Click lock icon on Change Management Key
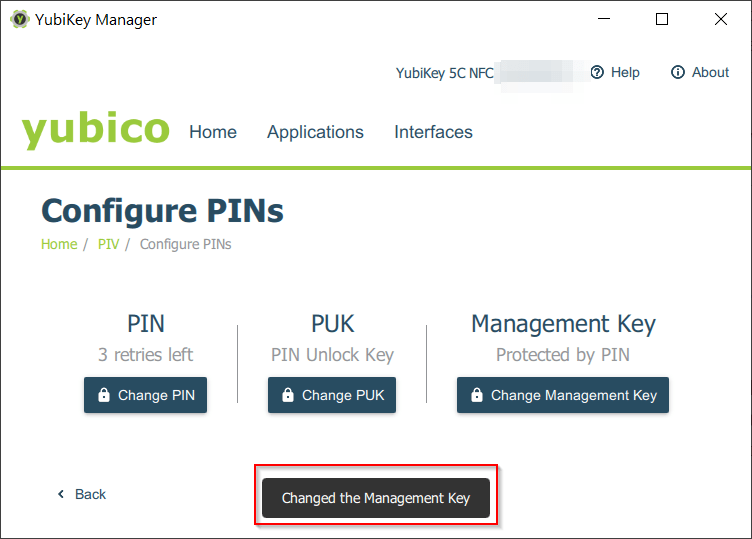This screenshot has height=539, width=752. click(x=477, y=395)
